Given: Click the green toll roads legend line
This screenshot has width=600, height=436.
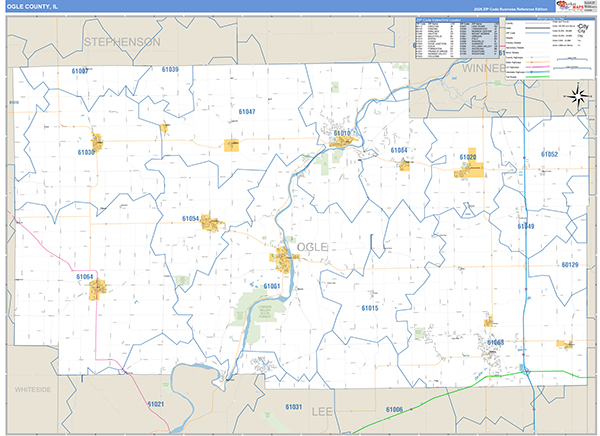Looking at the screenshot, I should (537, 77).
